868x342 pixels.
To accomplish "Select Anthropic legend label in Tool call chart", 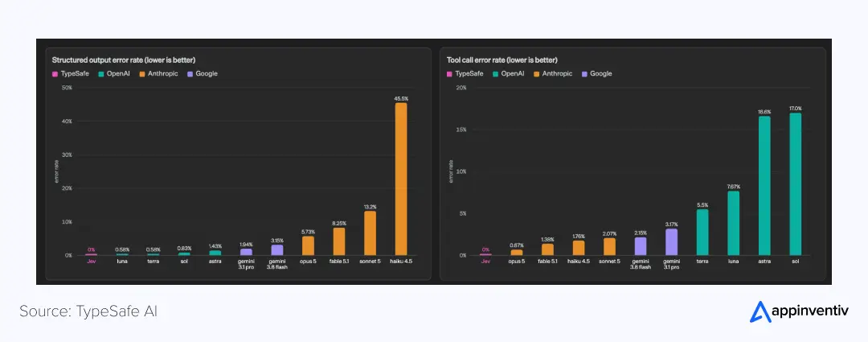I will (x=557, y=74).
